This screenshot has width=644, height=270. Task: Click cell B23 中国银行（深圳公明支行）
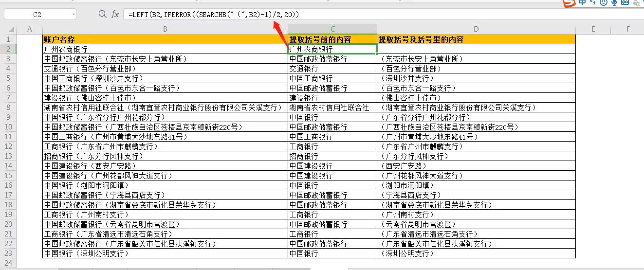click(165, 253)
